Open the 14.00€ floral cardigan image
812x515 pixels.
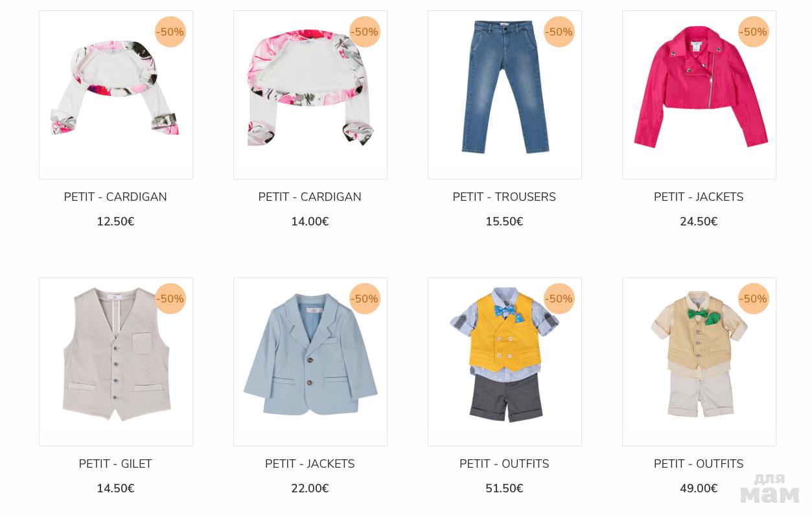click(310, 95)
